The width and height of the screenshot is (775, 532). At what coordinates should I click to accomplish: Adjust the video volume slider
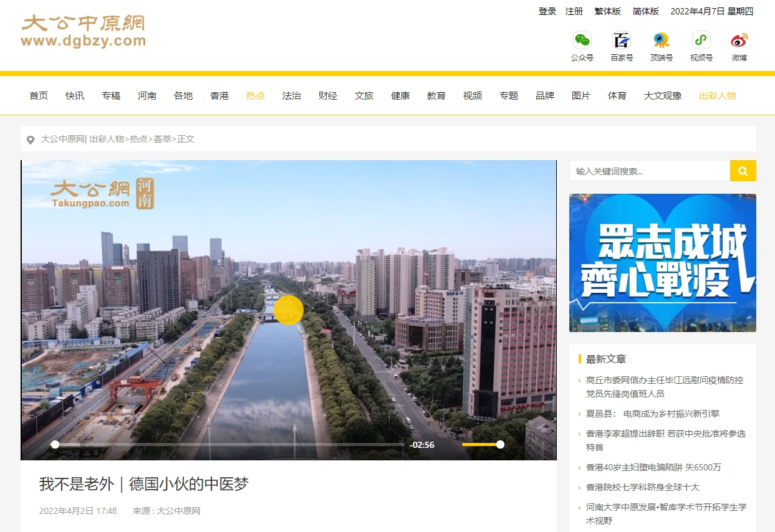481,445
